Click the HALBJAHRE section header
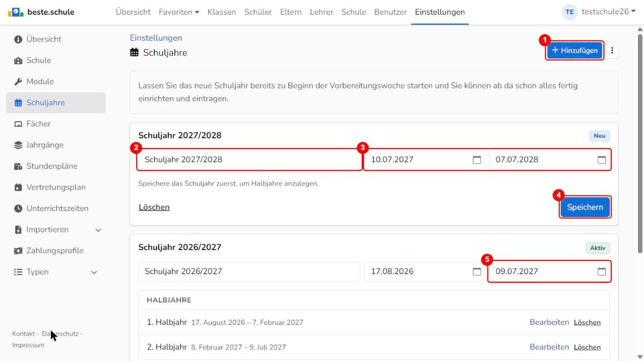Viewport: 644px width, 361px height. [x=169, y=300]
